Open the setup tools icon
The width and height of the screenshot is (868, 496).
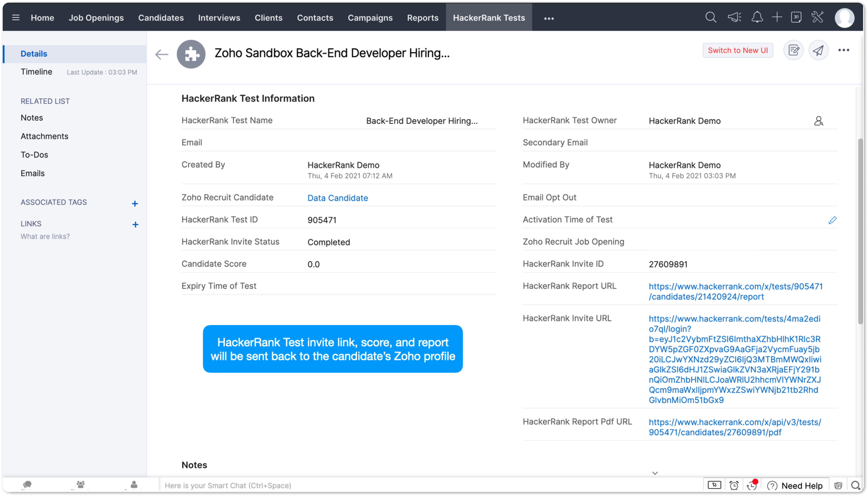pos(817,17)
